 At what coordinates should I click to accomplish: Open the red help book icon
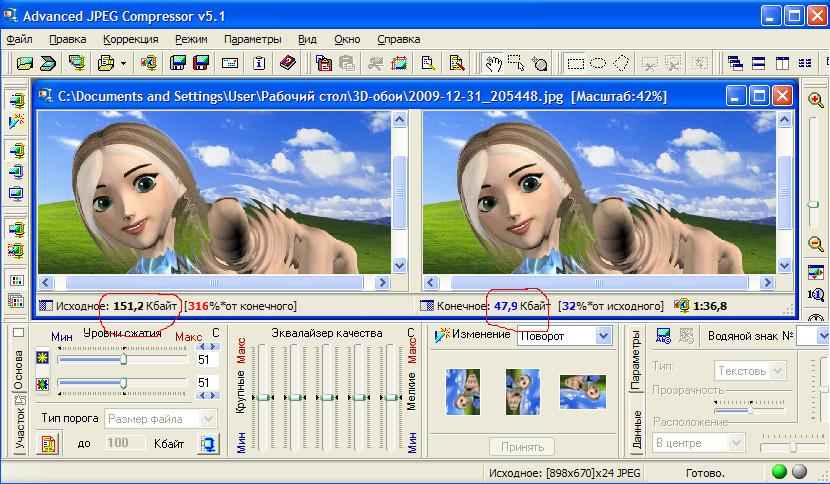[x=287, y=63]
